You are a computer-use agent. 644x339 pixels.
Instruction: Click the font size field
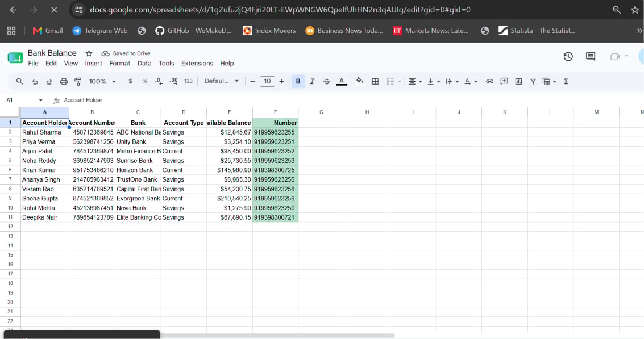click(x=267, y=81)
